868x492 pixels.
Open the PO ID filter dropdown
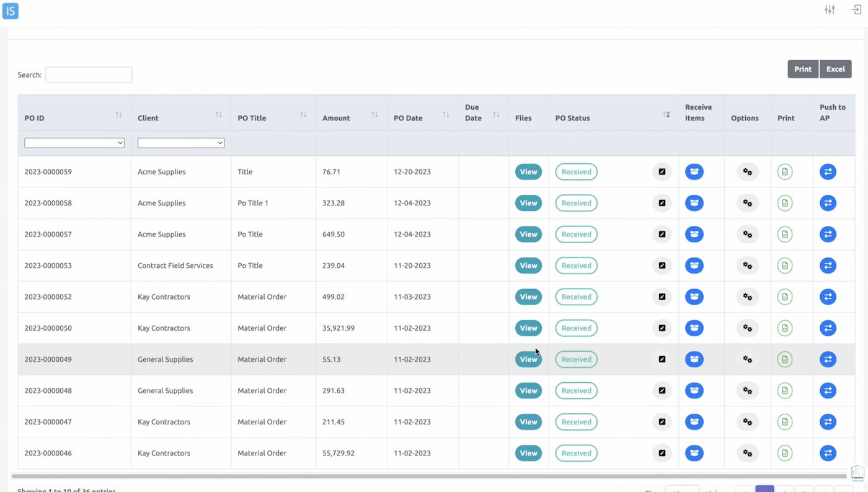coord(74,143)
